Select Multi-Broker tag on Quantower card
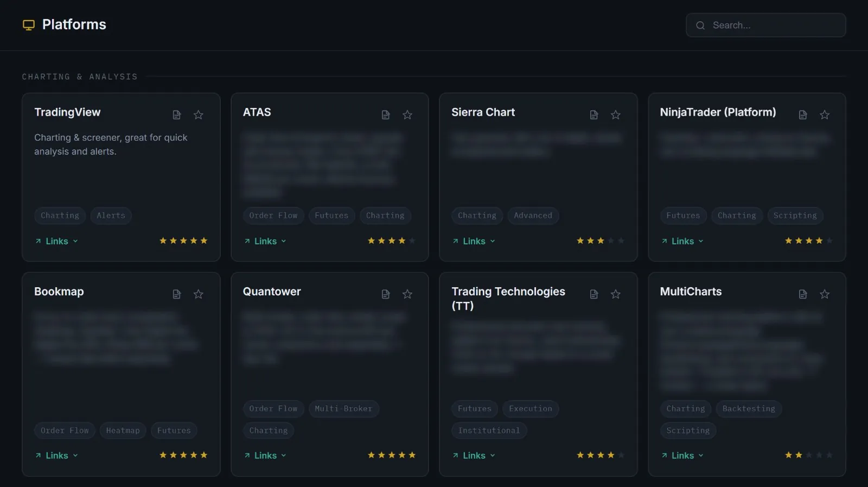 click(343, 409)
